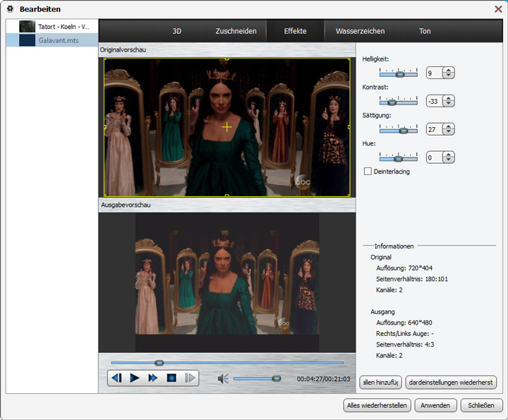The height and width of the screenshot is (420, 508).
Task: Click the Auflösung: 640*480 output text
Action: [404, 323]
